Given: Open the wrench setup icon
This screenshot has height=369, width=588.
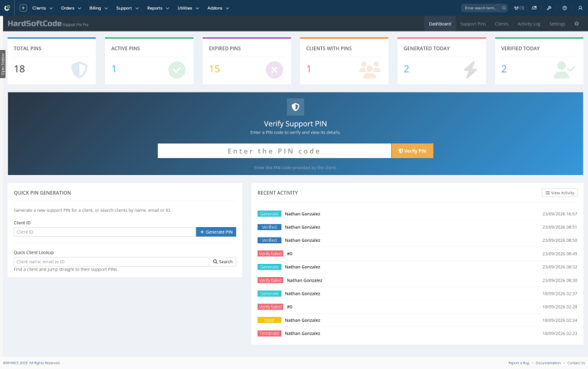Looking at the screenshot, I should point(549,8).
